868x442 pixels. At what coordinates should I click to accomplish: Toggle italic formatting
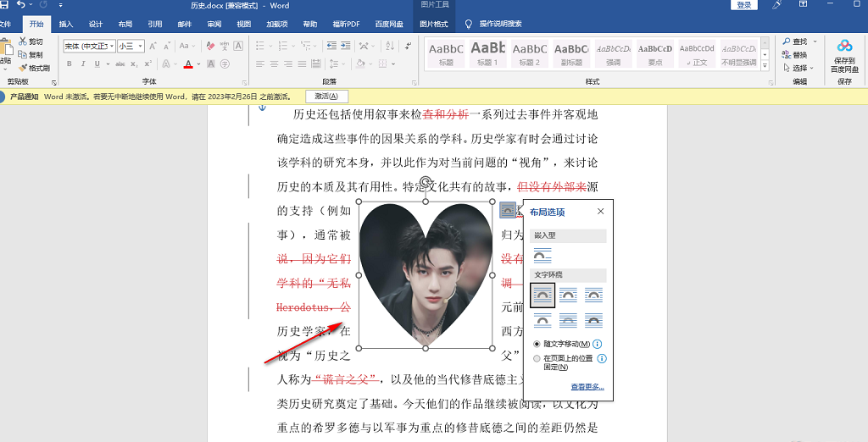click(83, 64)
